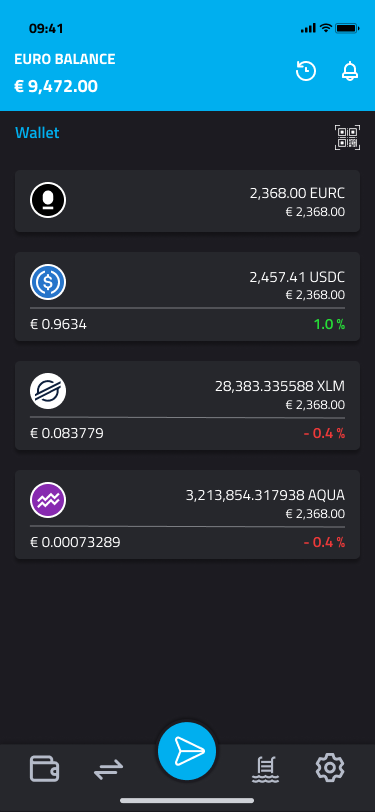Tap the green 1.0 % USDC change

click(x=329, y=325)
